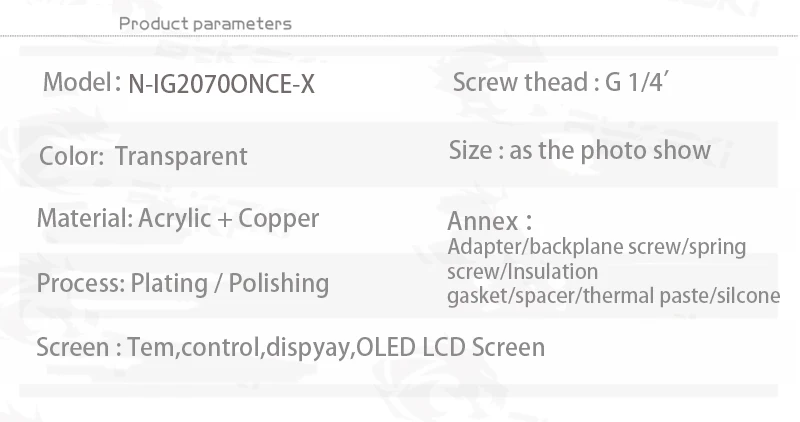800x422 pixels.
Task: Click the word Transparent
Action: tap(181, 156)
